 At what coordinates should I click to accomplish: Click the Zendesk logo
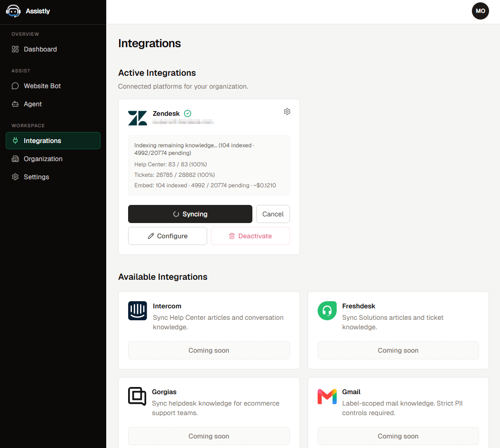click(x=138, y=118)
